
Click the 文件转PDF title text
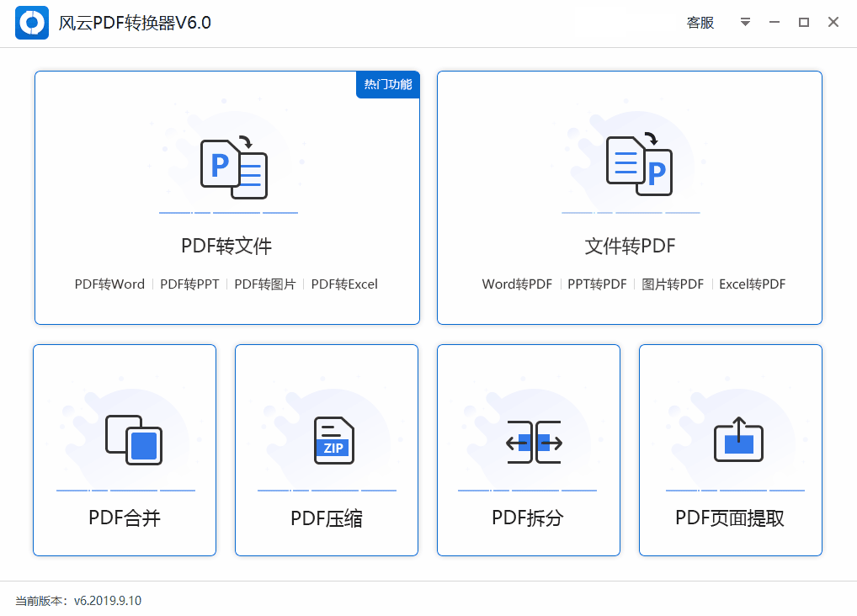coord(630,246)
